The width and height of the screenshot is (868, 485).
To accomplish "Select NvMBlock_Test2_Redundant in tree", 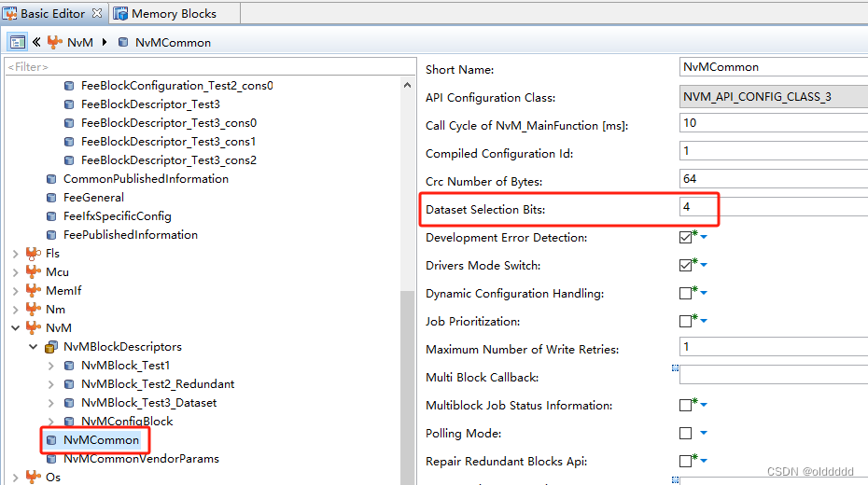I will pos(158,383).
